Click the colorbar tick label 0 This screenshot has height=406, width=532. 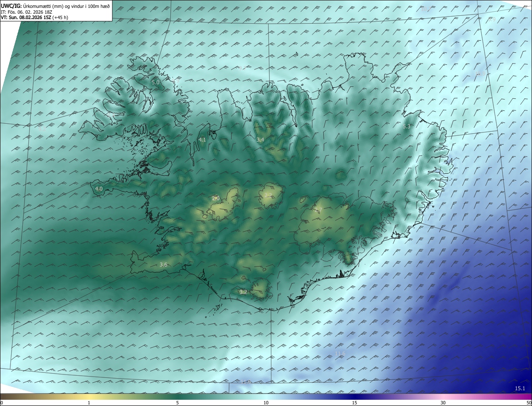[x=2, y=403]
